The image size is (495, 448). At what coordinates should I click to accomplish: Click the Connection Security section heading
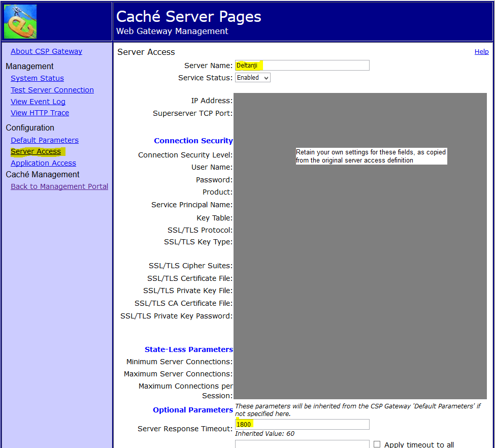pyautogui.click(x=193, y=141)
